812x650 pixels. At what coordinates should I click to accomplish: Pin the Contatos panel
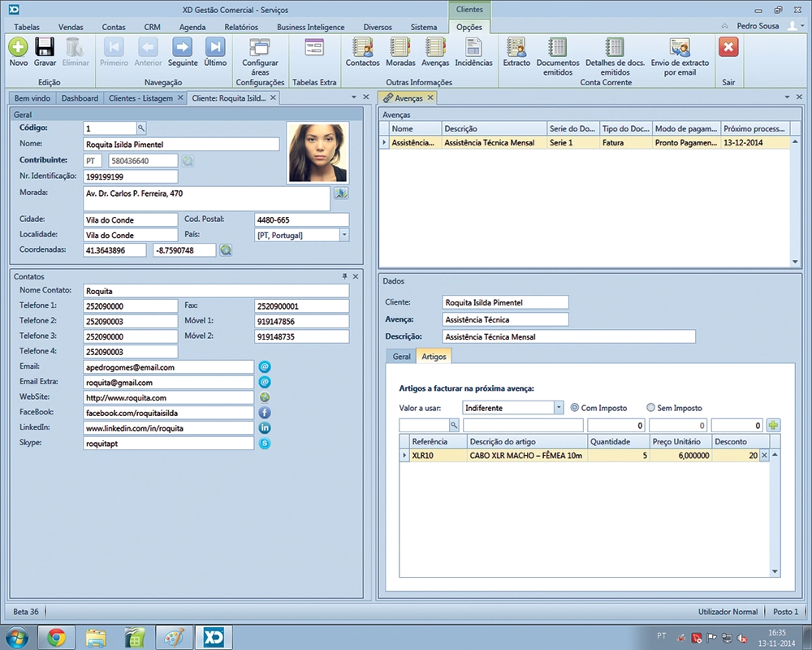pos(344,277)
